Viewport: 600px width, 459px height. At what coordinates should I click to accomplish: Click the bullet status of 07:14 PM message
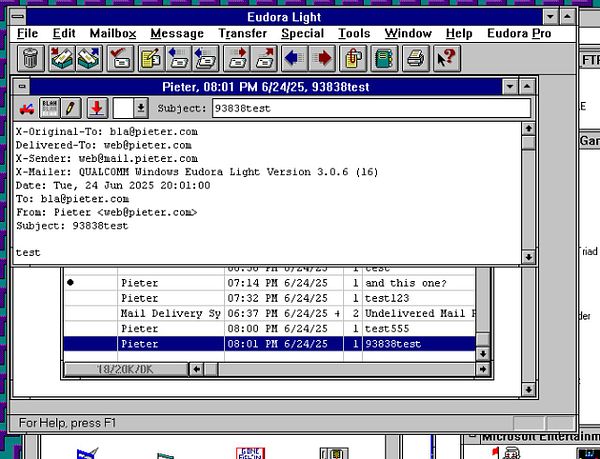tap(70, 283)
